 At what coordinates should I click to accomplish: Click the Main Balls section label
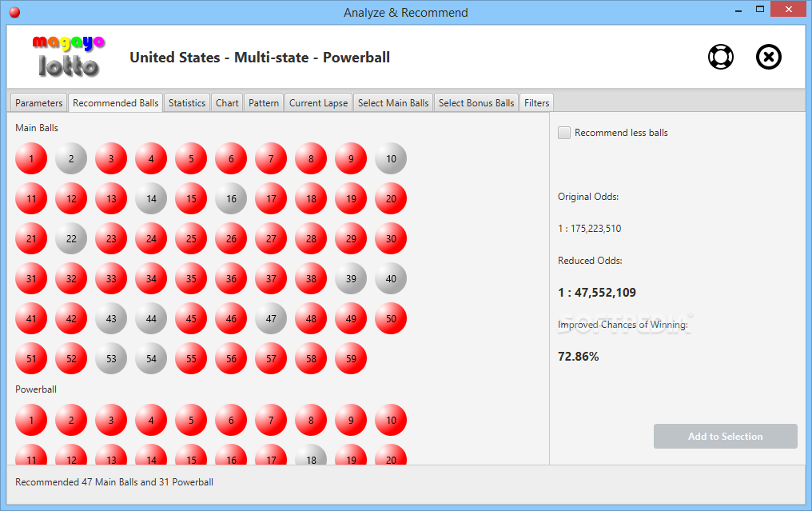coord(37,127)
